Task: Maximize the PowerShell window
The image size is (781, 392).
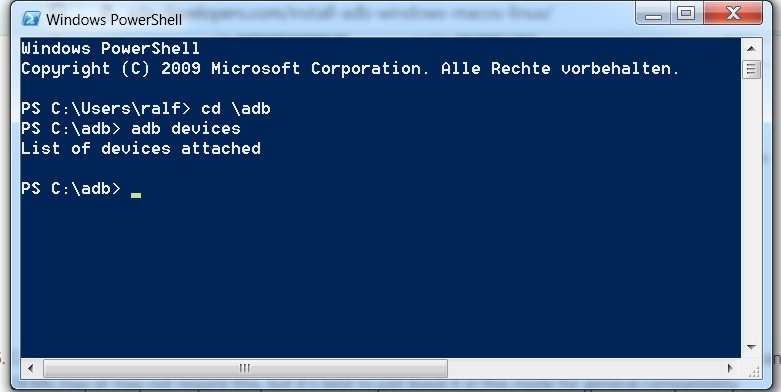Action: point(687,14)
